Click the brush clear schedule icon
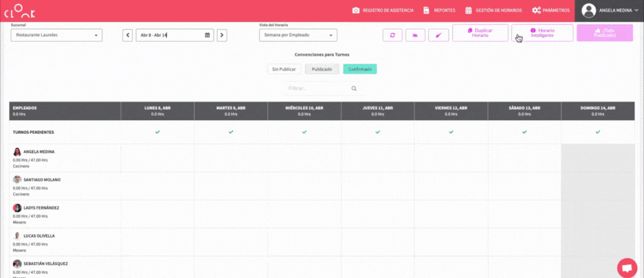 438,35
